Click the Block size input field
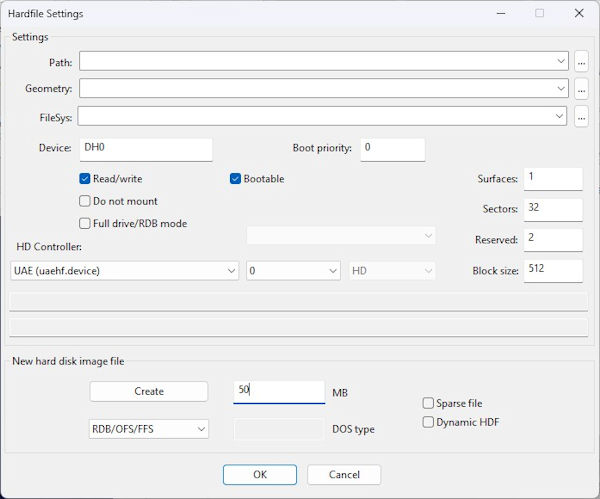600x499 pixels. click(553, 271)
